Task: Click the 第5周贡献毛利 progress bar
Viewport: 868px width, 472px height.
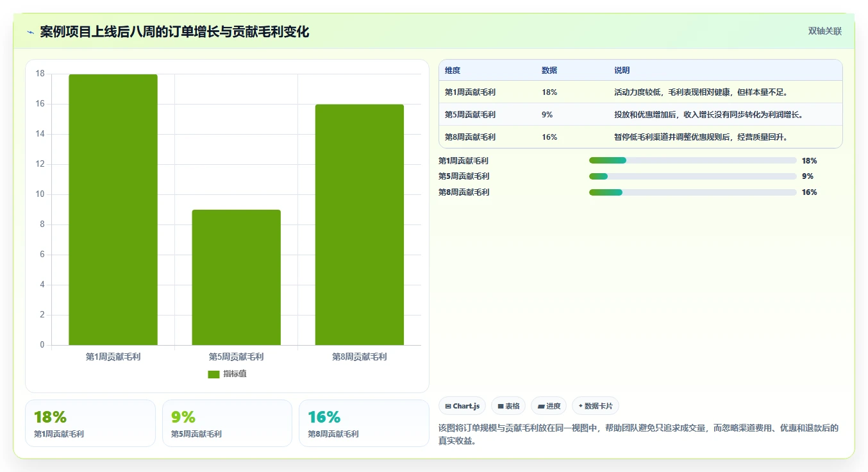Action: point(692,176)
